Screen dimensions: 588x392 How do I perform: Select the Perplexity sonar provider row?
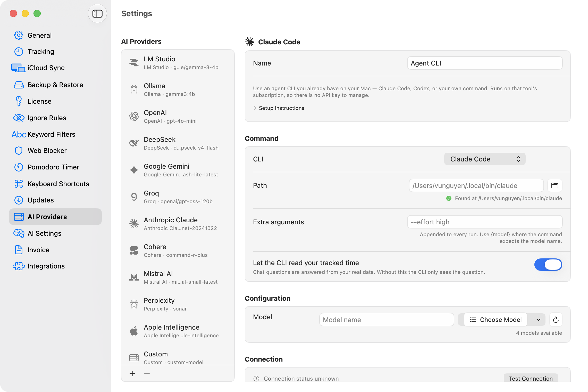coord(178,304)
